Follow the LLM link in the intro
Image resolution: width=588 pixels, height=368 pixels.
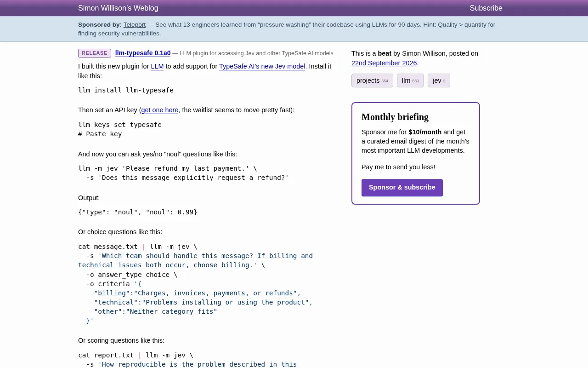tap(157, 66)
